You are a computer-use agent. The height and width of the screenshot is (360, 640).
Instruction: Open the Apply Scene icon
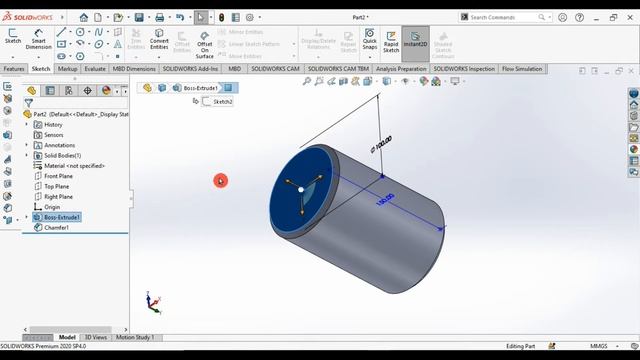click(436, 81)
